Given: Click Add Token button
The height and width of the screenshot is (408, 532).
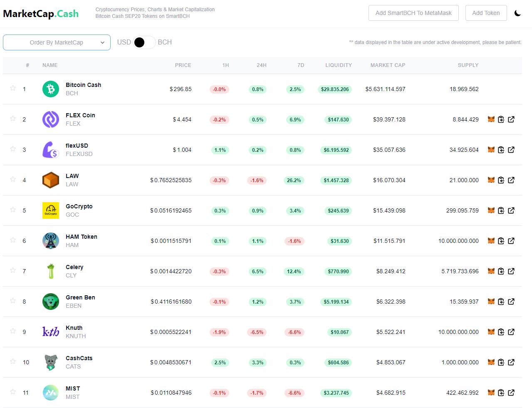Looking at the screenshot, I should click(486, 13).
